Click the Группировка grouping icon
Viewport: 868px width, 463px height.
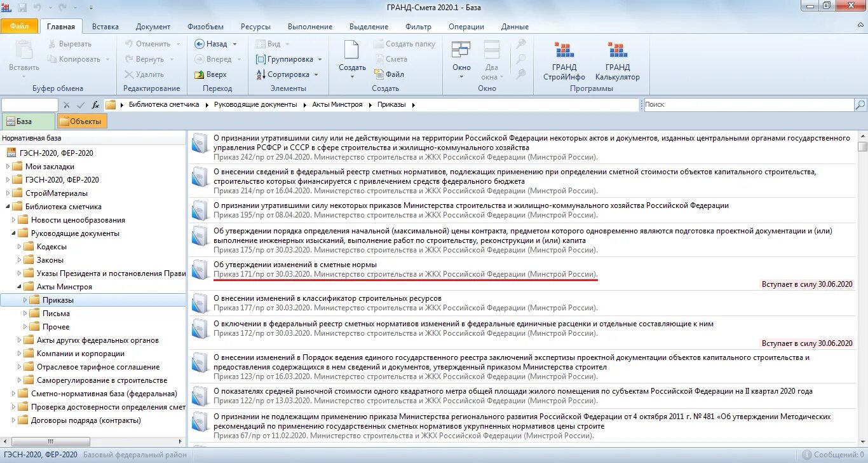tap(261, 59)
